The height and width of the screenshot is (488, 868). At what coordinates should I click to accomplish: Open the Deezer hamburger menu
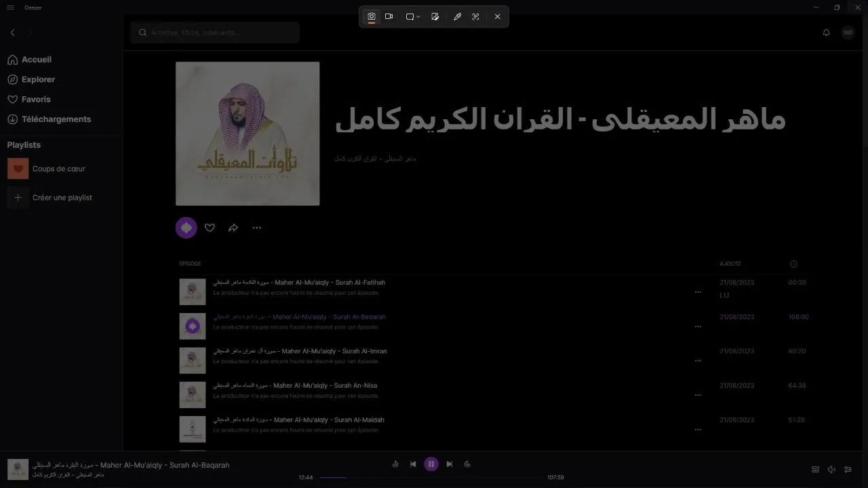10,7
